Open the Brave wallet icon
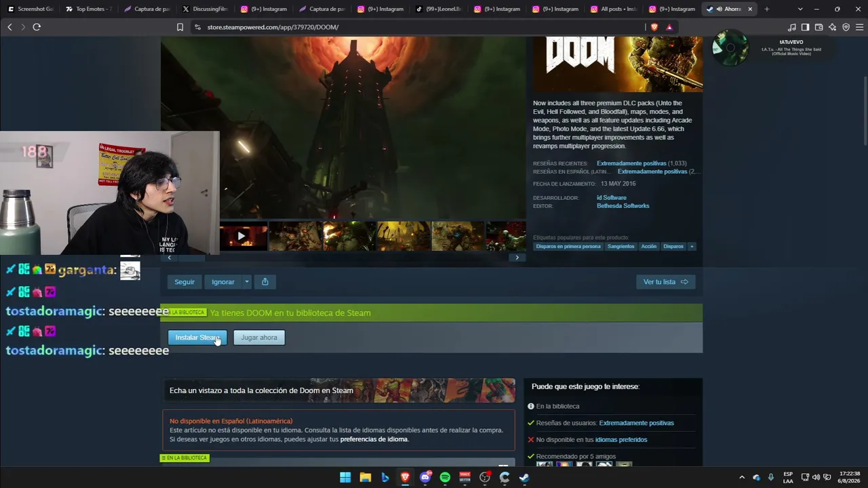Viewport: 868px width, 488px height. point(818,27)
